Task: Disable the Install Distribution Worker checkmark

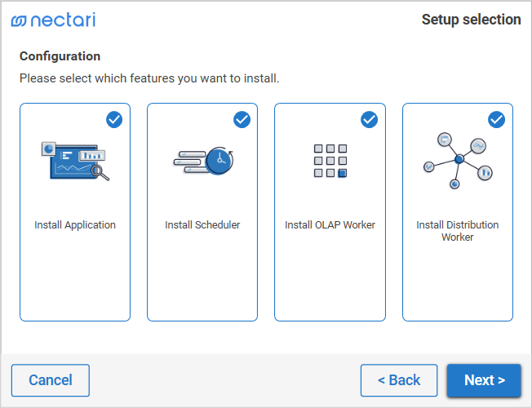Action: click(x=497, y=120)
